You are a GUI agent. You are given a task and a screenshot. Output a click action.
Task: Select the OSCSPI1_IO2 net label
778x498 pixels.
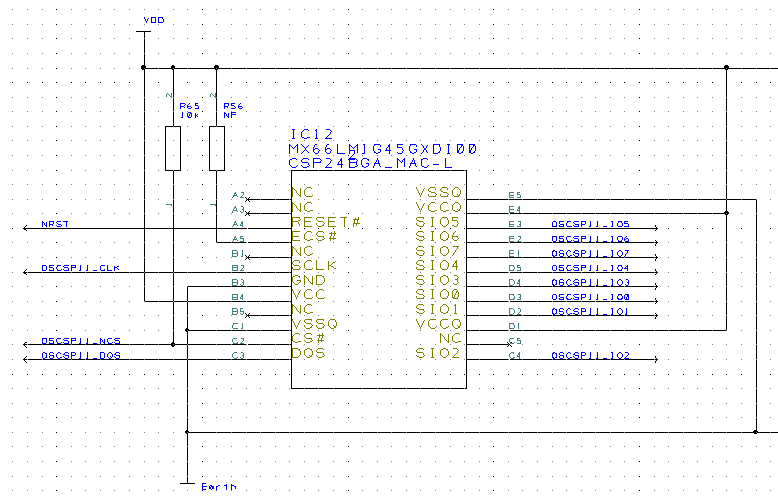(x=590, y=356)
